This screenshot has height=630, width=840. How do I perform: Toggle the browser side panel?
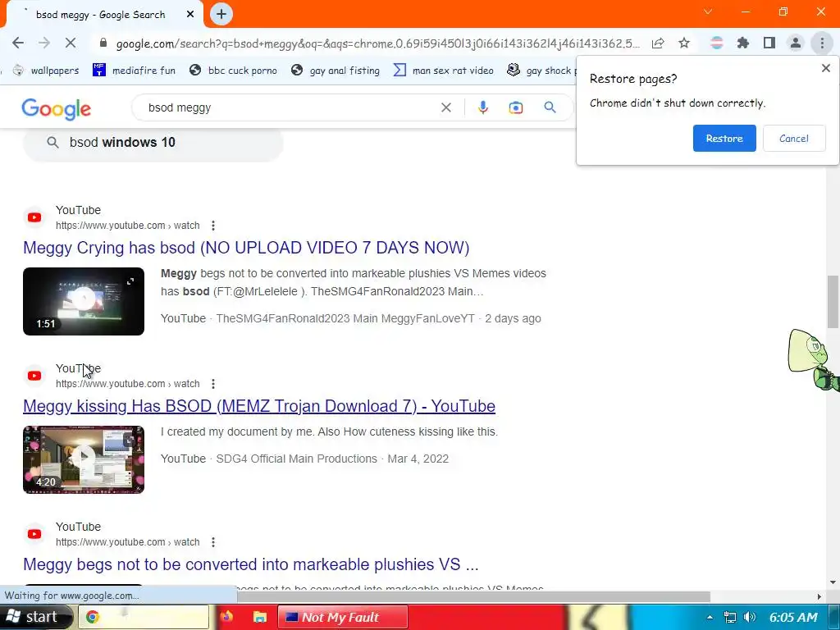point(769,43)
